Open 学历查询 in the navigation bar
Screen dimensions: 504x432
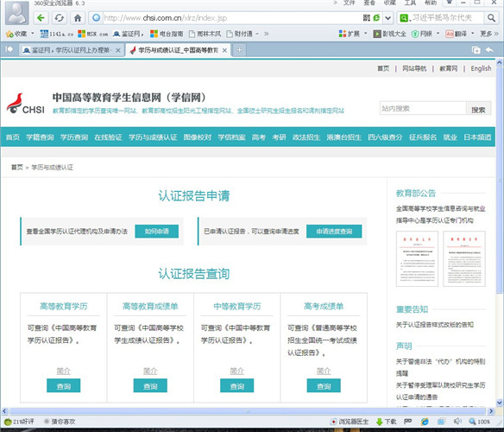click(74, 137)
